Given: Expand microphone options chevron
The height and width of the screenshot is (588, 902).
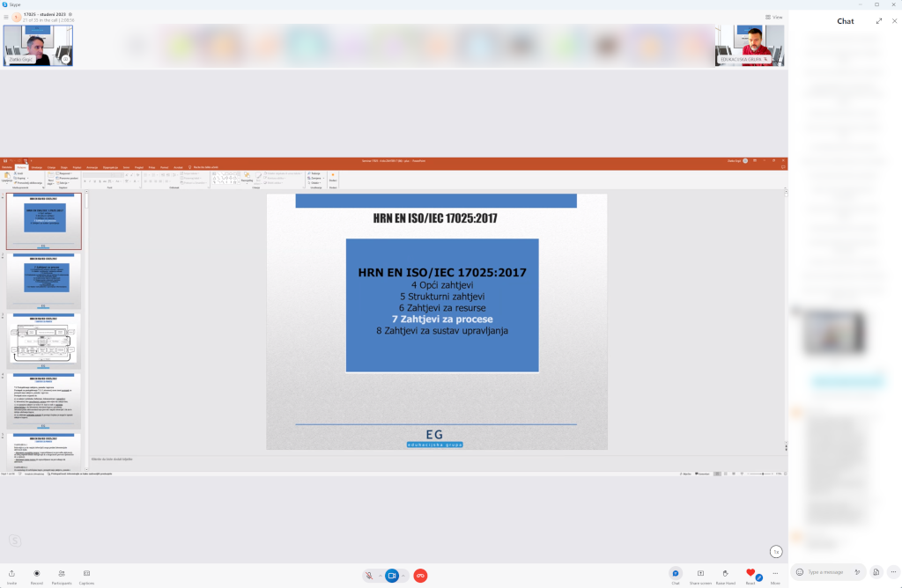Looking at the screenshot, I should pyautogui.click(x=381, y=575).
